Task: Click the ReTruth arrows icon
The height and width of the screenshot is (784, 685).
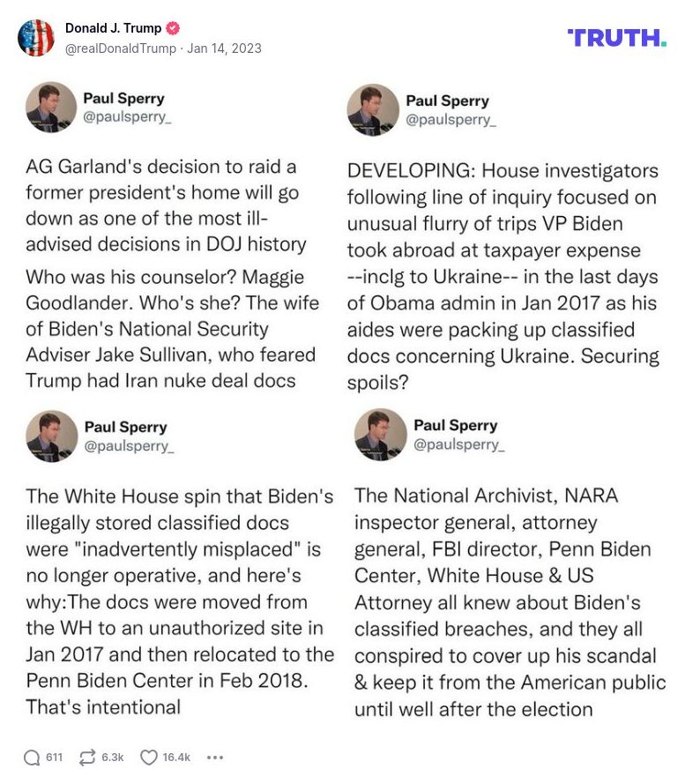Action: (x=87, y=757)
